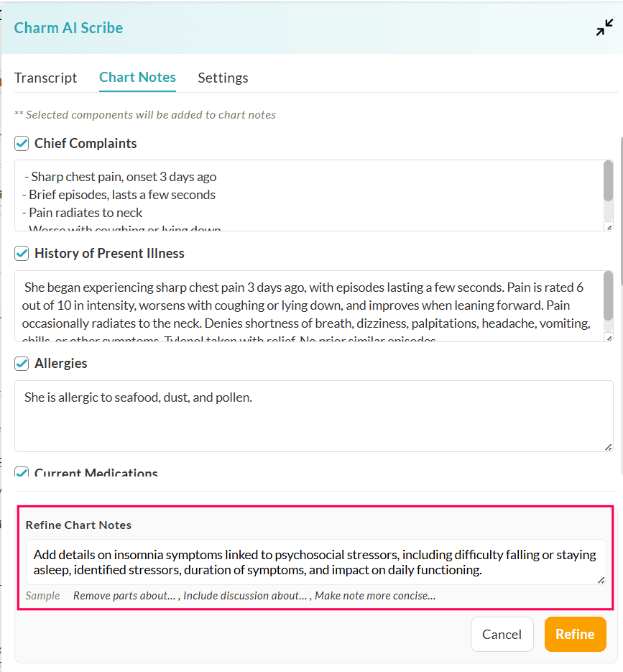Click the Chief Complaints box scrollbar
The image size is (623, 672).
pyautogui.click(x=609, y=181)
